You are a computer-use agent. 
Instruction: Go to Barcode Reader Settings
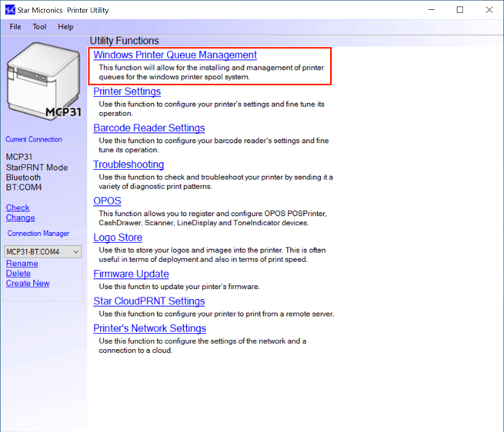149,128
